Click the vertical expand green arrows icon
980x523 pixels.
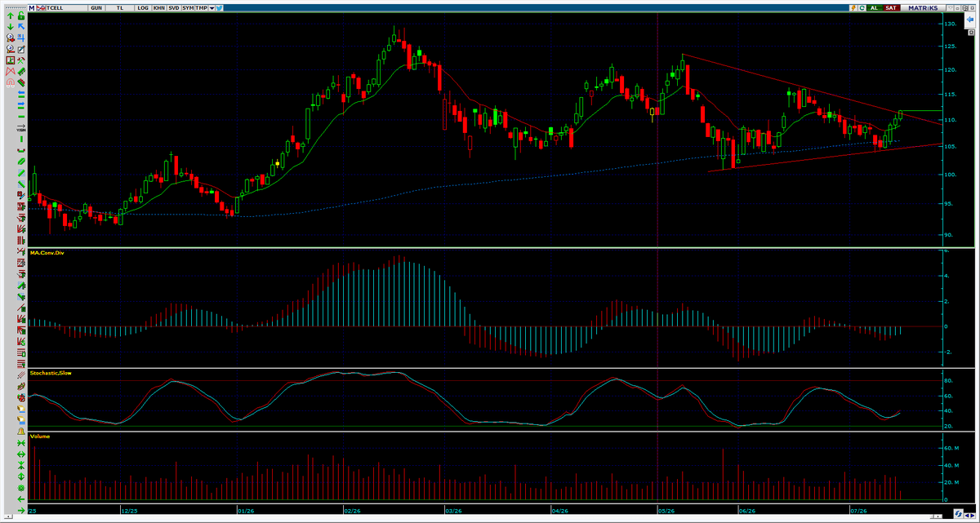pyautogui.click(x=21, y=476)
